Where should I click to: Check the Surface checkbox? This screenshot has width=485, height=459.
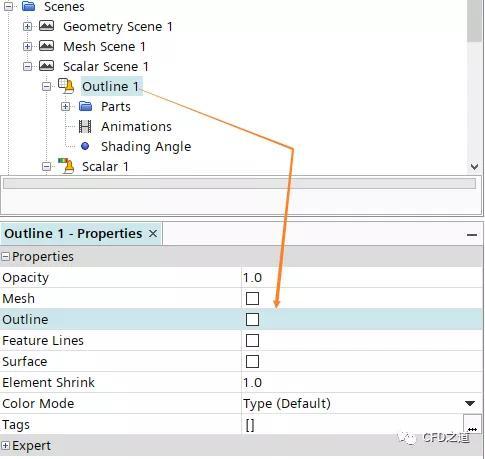252,362
